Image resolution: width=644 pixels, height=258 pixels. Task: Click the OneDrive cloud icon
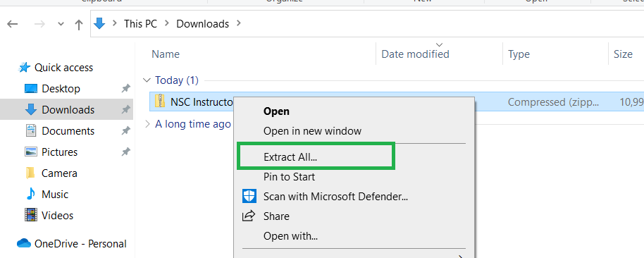pyautogui.click(x=24, y=244)
